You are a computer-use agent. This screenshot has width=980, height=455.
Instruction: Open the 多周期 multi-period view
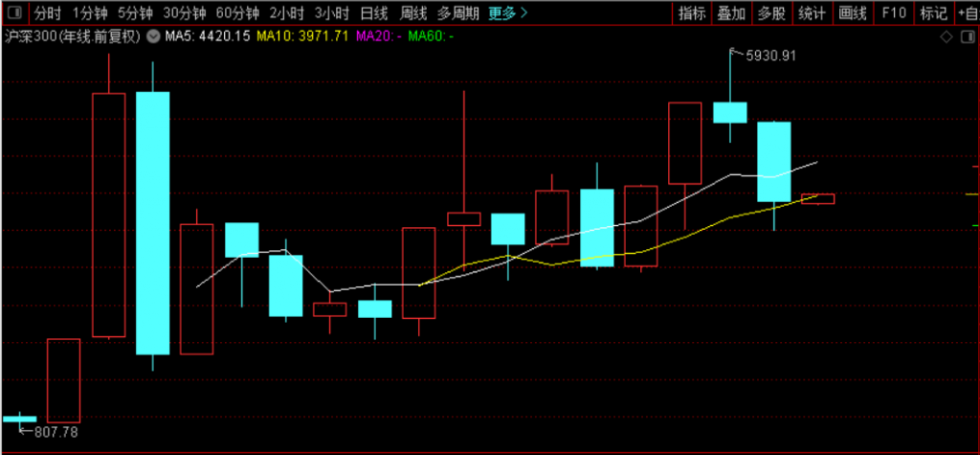click(458, 12)
